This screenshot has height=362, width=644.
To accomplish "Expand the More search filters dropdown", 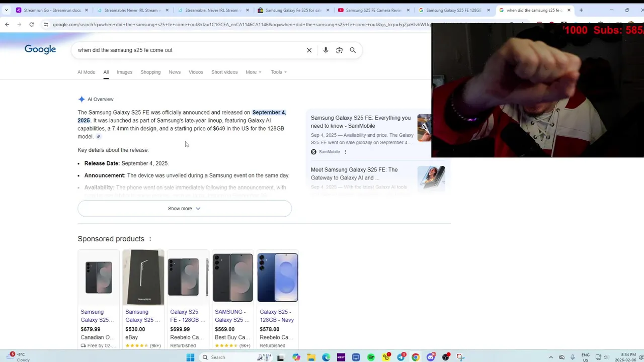I will 254,72.
